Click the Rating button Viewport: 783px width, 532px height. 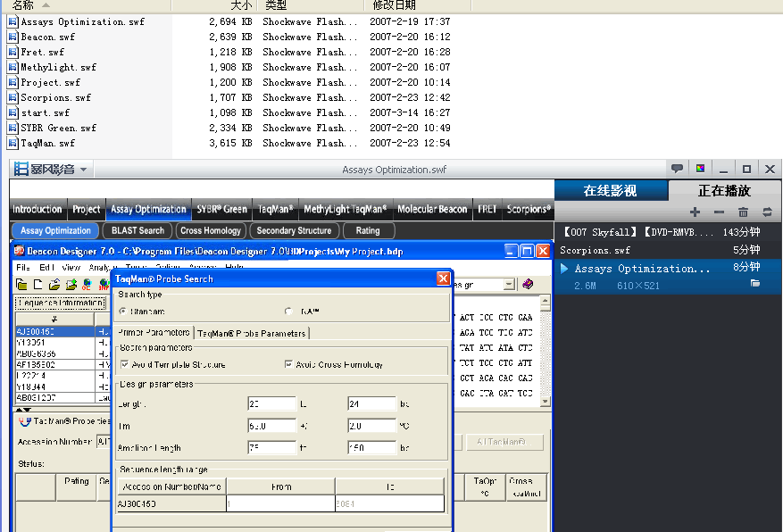point(368,230)
